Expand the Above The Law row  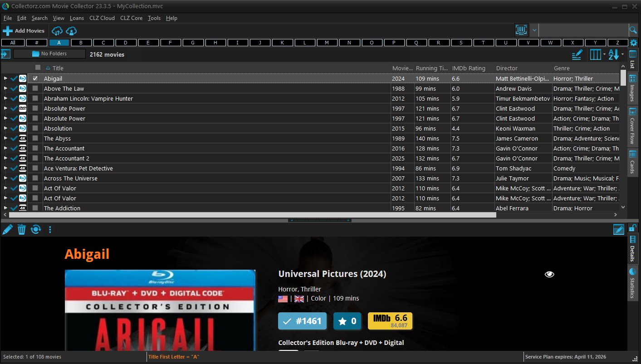click(5, 88)
